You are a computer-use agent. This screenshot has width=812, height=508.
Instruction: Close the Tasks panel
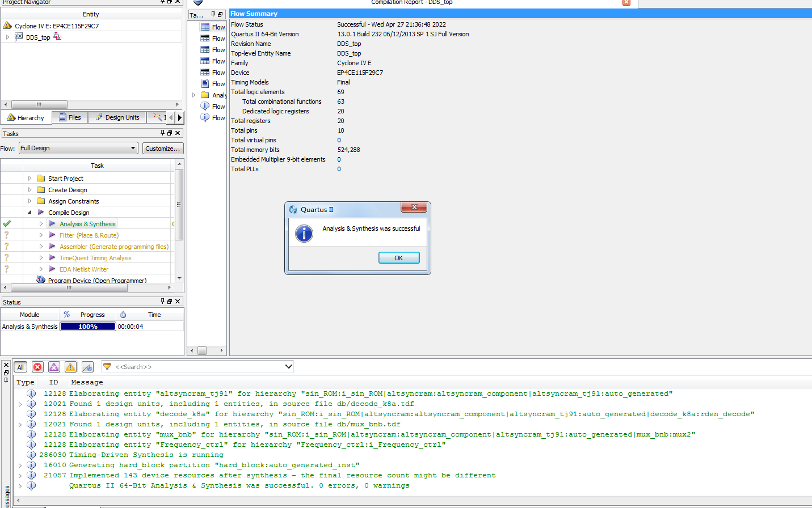178,133
